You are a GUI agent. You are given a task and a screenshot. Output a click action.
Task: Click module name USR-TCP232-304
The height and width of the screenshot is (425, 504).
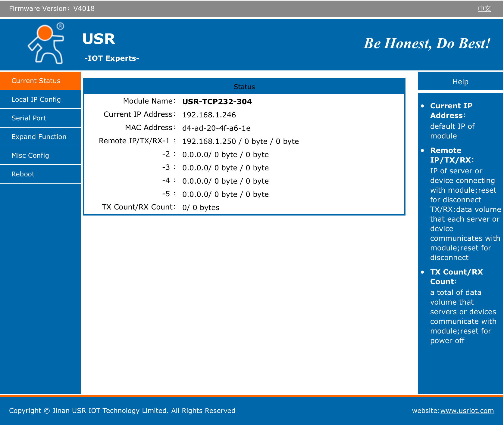pyautogui.click(x=217, y=101)
